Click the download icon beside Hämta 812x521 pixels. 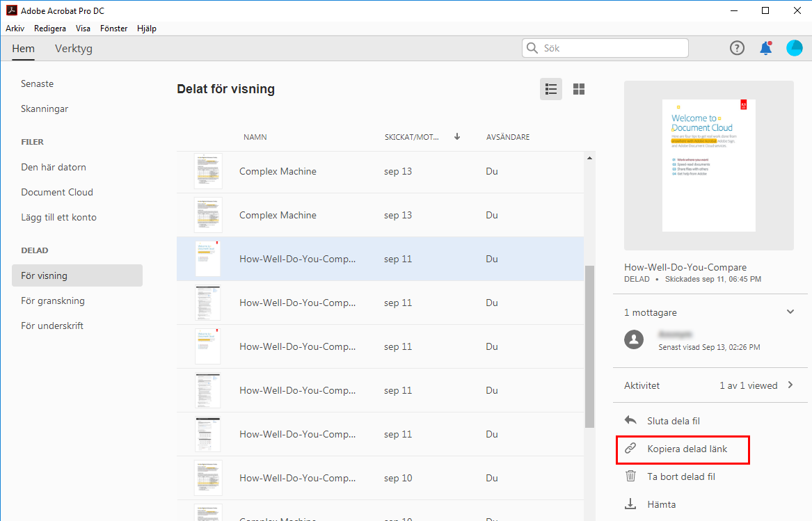[x=630, y=504]
